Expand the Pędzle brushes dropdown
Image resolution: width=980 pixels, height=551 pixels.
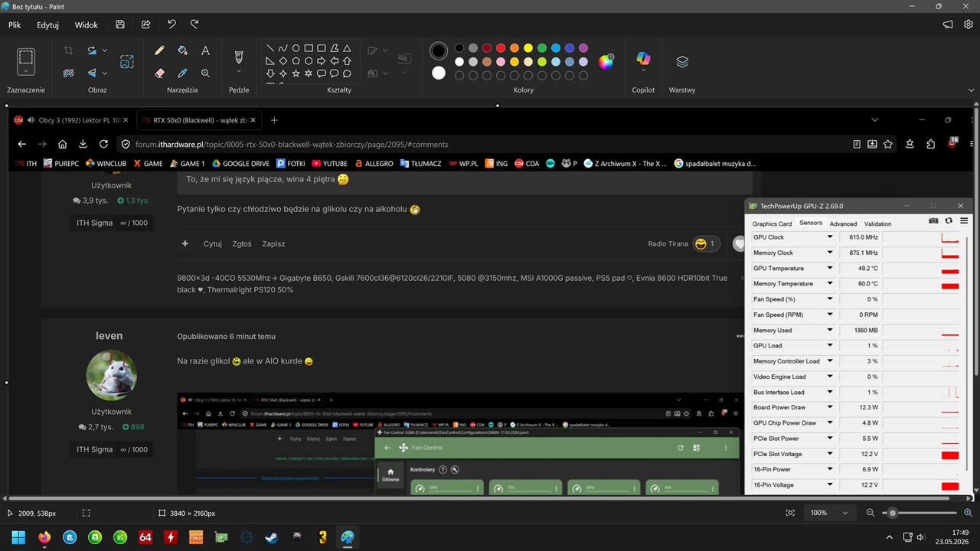coord(238,72)
